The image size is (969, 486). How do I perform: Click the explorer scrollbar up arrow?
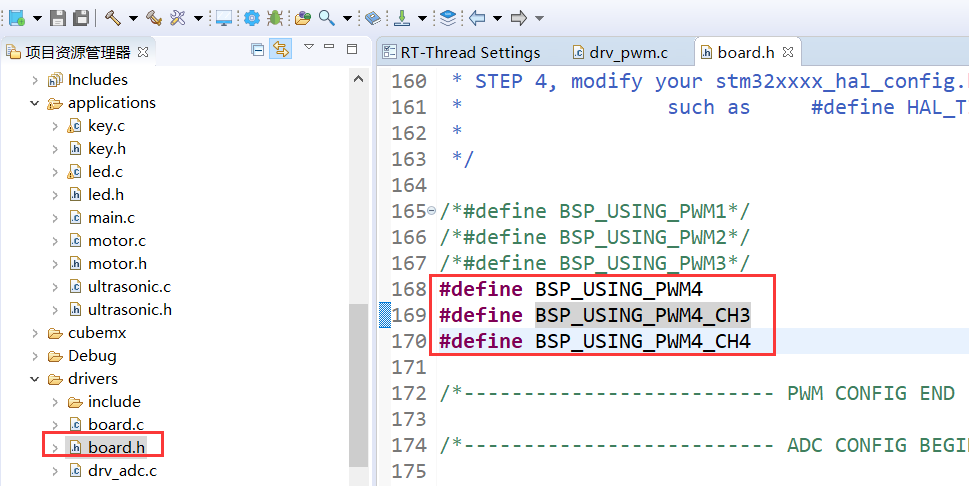[358, 79]
